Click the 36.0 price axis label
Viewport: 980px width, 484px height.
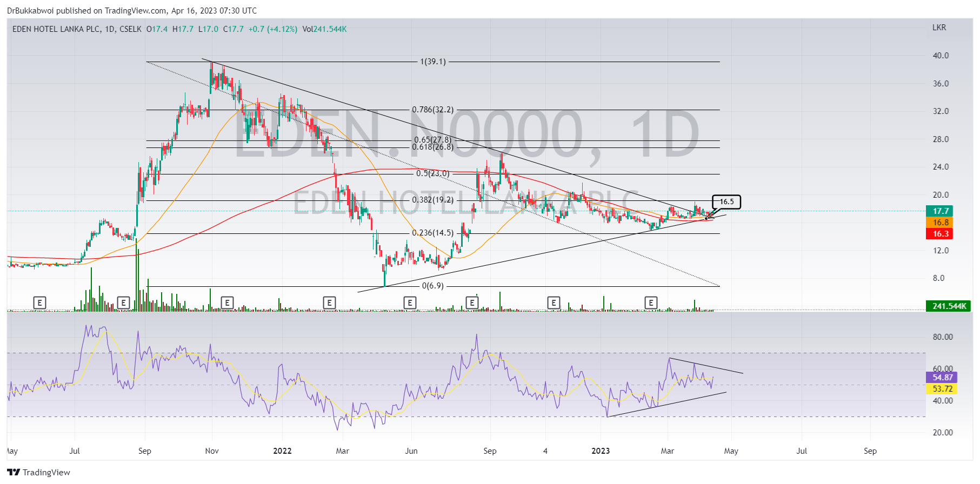coord(941,84)
